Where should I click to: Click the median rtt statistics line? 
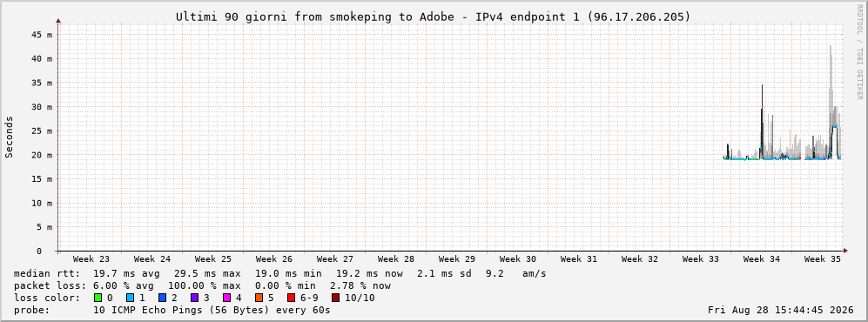[x=279, y=274]
